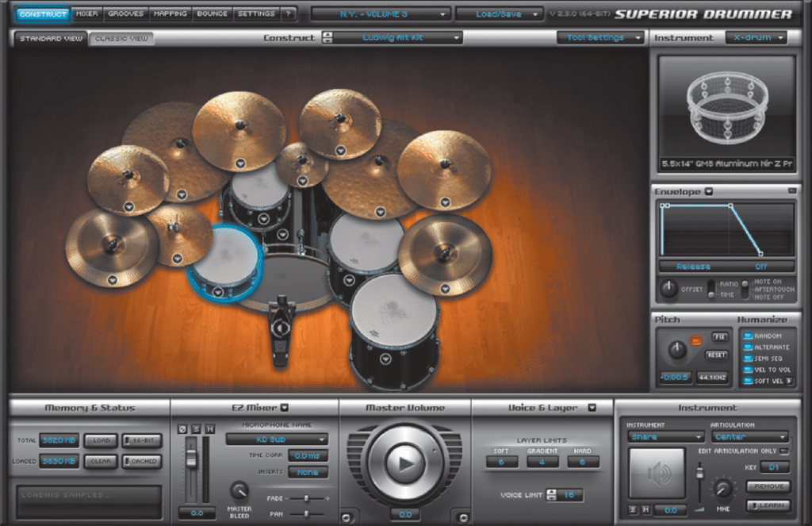Click the small splash cymbal's menu arrow
Image resolution: width=812 pixels, height=526 pixels.
click(x=303, y=181)
